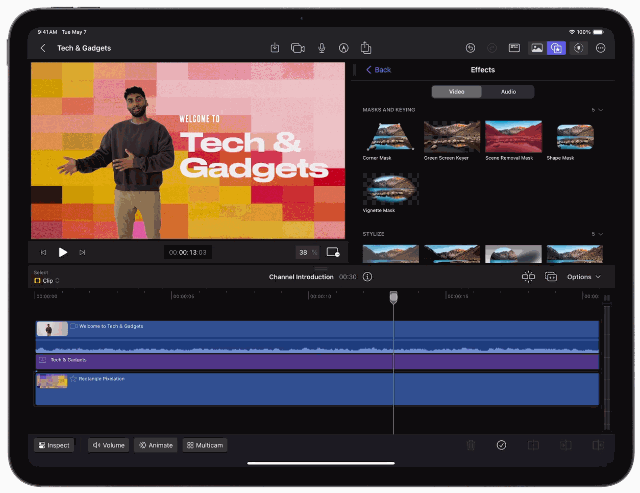Image resolution: width=640 pixels, height=493 pixels.
Task: Tap the Rectangle Pixelation clip thumbnail
Action: click(x=52, y=381)
